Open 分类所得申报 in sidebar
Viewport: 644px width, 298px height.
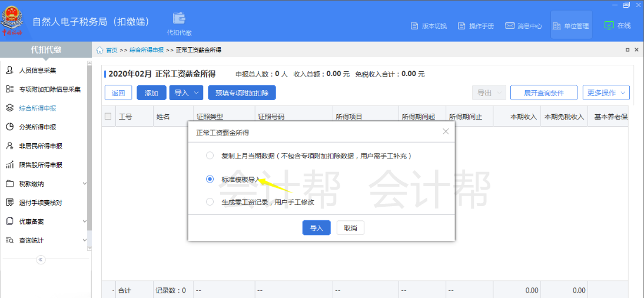point(38,127)
